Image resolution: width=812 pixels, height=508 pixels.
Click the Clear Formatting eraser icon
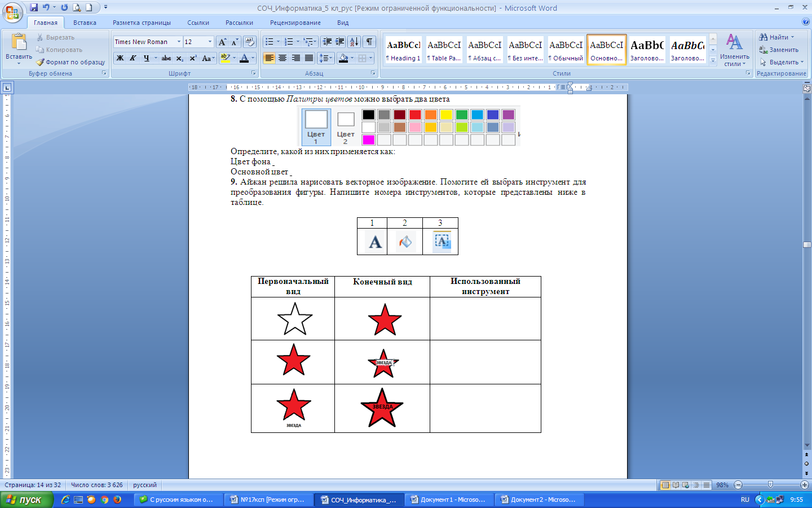(x=250, y=42)
